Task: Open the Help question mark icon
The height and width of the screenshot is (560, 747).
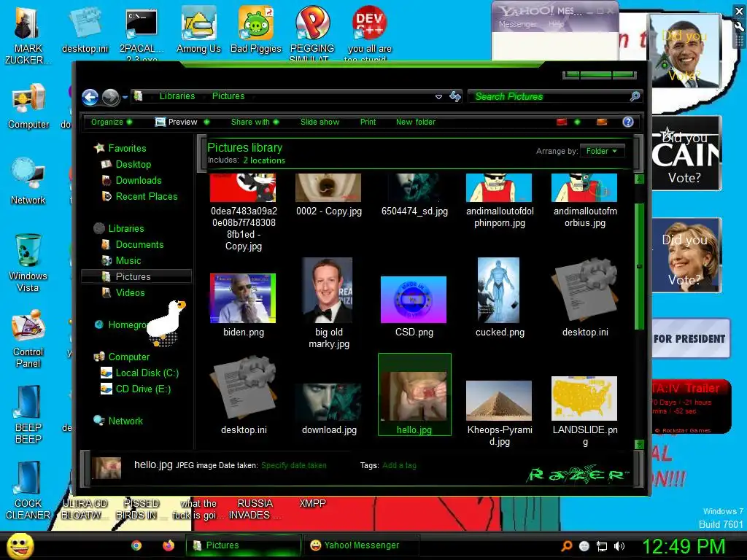Action: tap(628, 122)
